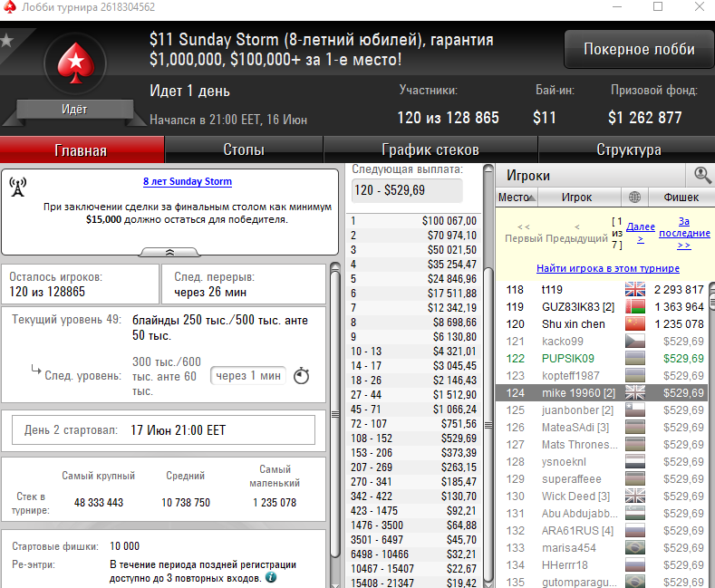Sort by Фишек column header
This screenshot has height=588, width=715.
(x=681, y=198)
